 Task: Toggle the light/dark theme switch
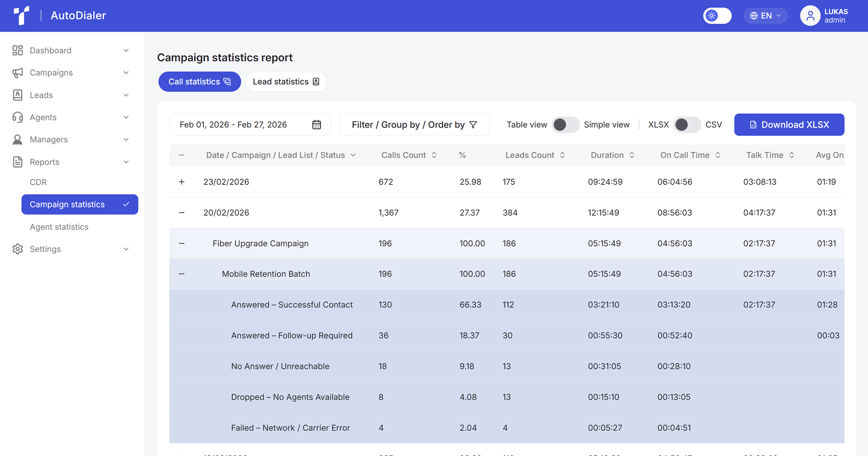717,16
